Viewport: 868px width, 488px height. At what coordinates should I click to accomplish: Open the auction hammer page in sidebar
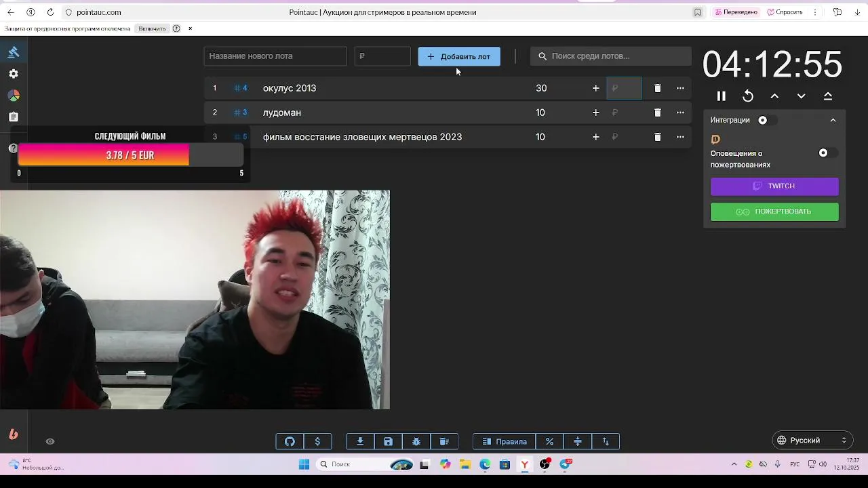(14, 52)
